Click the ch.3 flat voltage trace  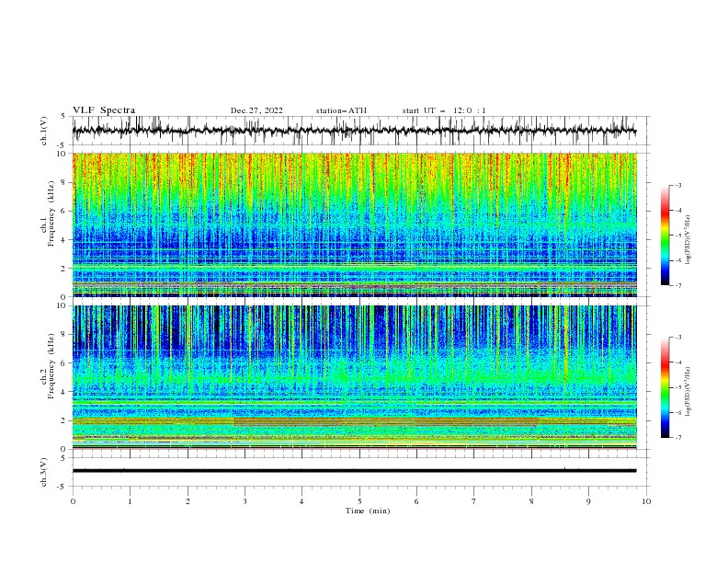tap(355, 471)
